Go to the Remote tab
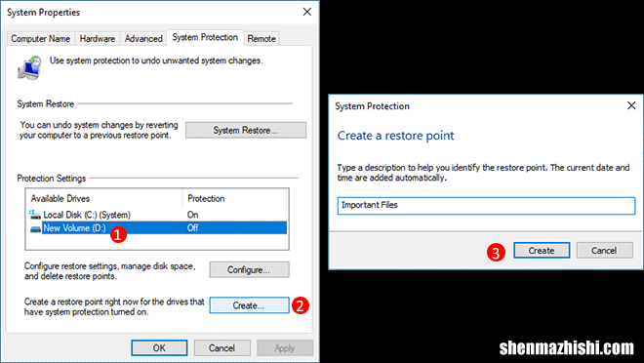The image size is (644, 363). pyautogui.click(x=262, y=39)
